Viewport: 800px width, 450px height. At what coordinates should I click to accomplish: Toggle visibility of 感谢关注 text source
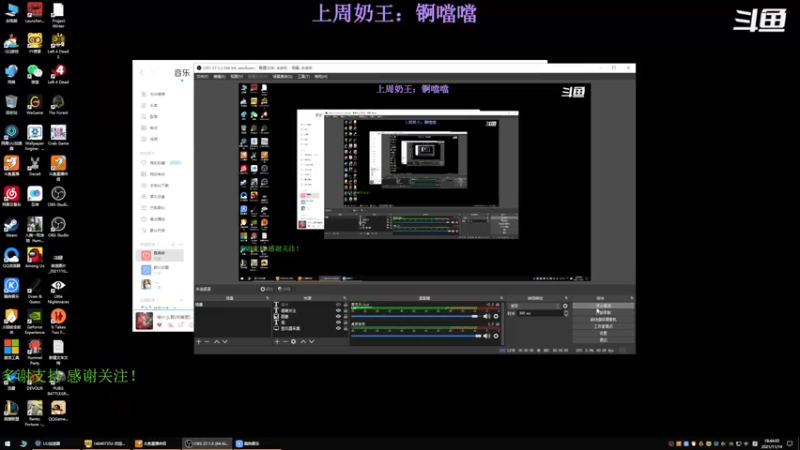pyautogui.click(x=338, y=310)
